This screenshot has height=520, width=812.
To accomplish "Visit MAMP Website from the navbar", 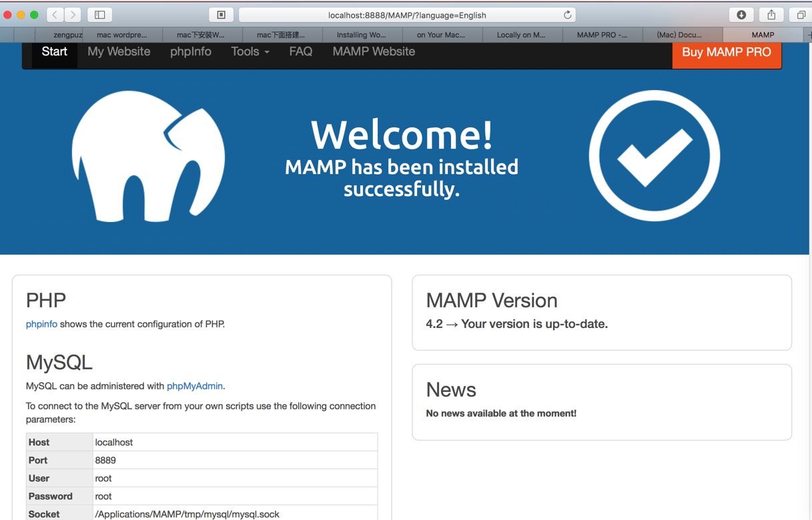I will (374, 52).
